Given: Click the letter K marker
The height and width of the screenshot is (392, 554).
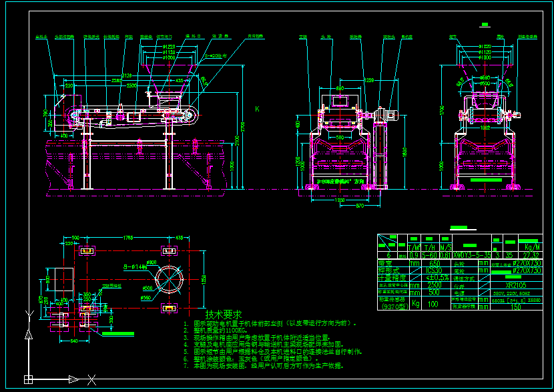Looking at the screenshot, I should pyautogui.click(x=257, y=108).
